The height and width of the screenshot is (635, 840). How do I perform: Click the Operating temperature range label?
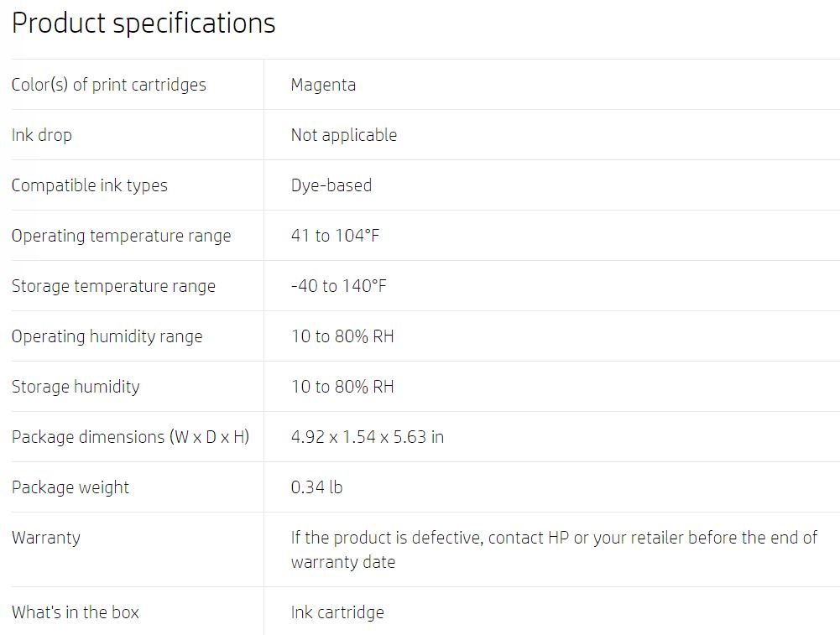click(121, 236)
